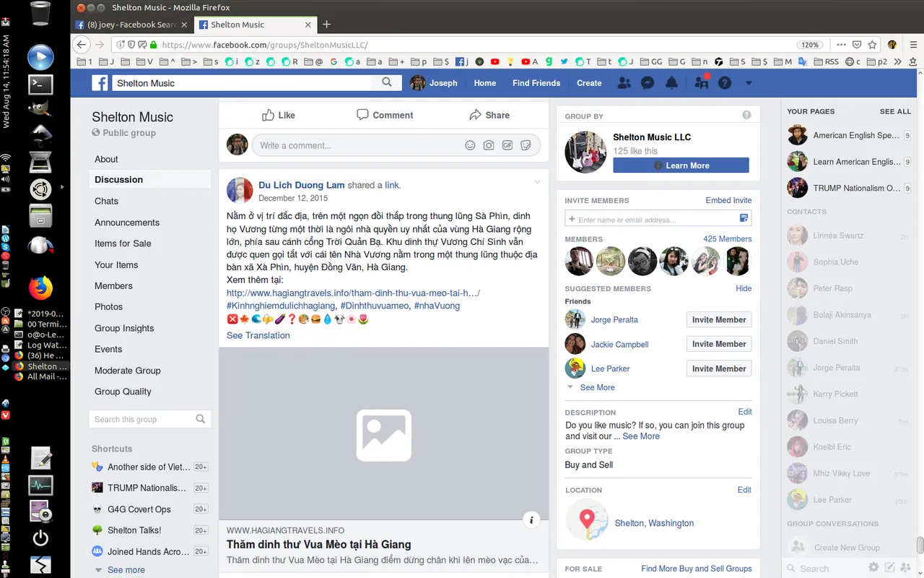This screenshot has height=578, width=924.
Task: Click the magnifier search button in Facebook header
Action: 387,82
